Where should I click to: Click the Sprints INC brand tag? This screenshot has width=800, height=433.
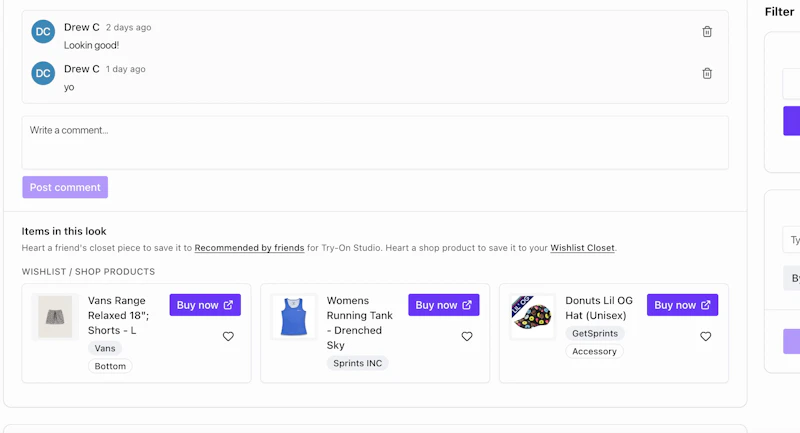point(358,363)
